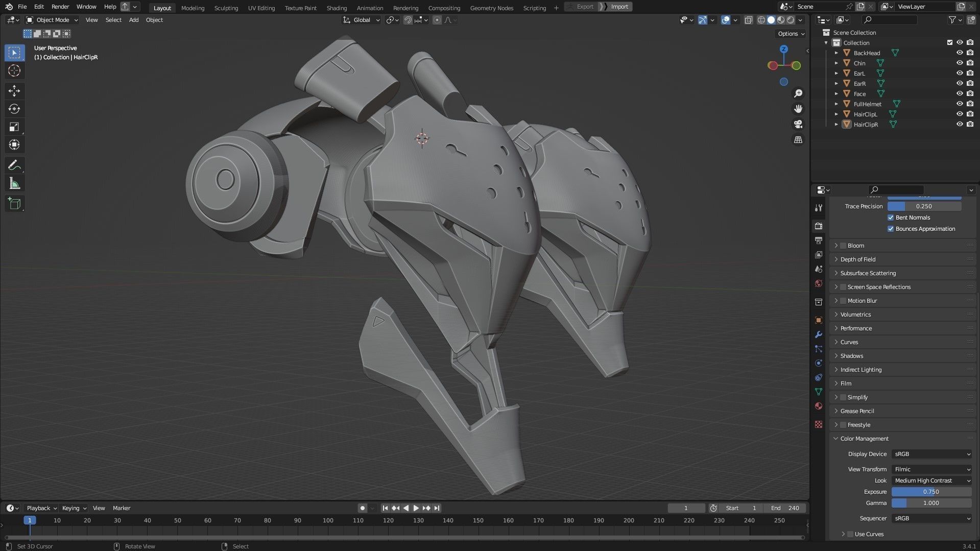This screenshot has height=551, width=980.
Task: Play the animation forward
Action: point(416,508)
